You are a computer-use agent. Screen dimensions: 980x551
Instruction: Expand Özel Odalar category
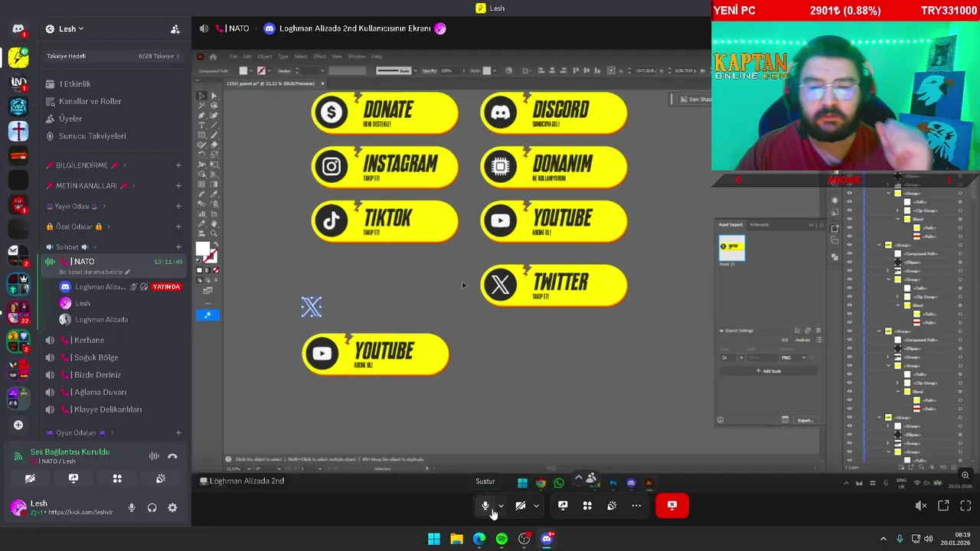[78, 227]
